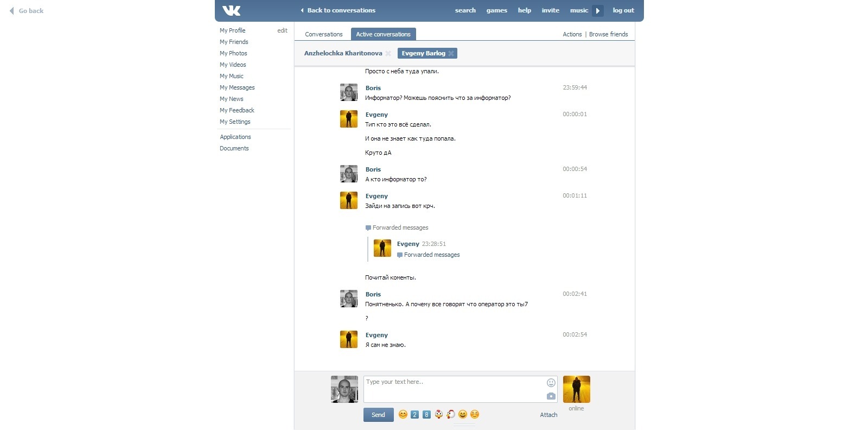Viewport: 868px width, 430px height.
Task: Click the Evgeny name on the 00:02:54 message
Action: [x=376, y=335]
